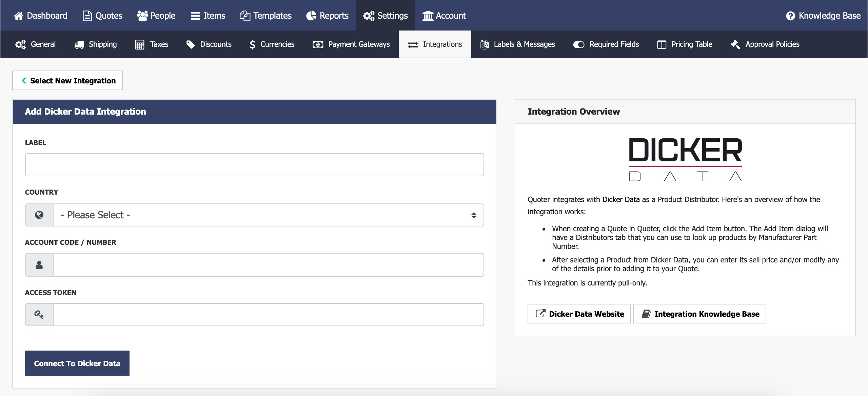Focus the Access Token input field

269,315
